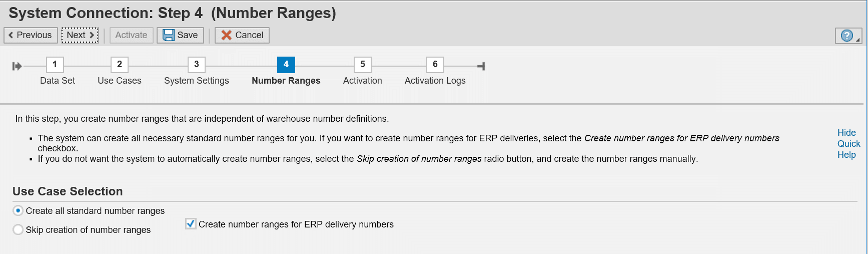Select Create all standard number ranges
868x254 pixels.
click(x=18, y=210)
